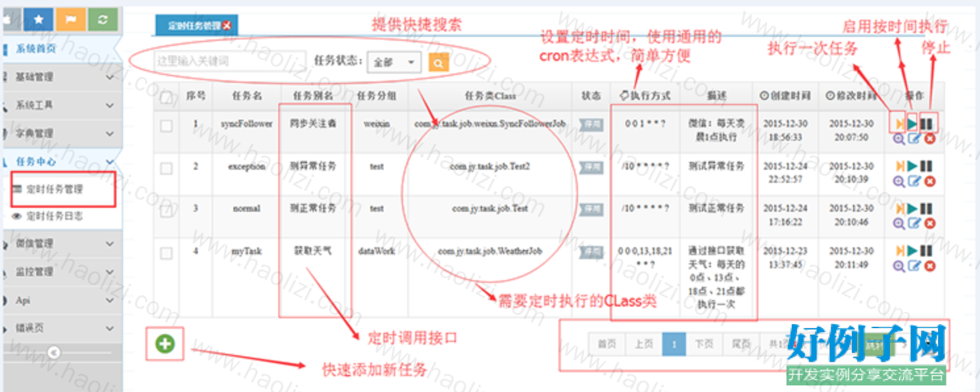The width and height of the screenshot is (980, 392).
Task: Close the 定时任务管理 tab with red X
Action: (x=227, y=26)
